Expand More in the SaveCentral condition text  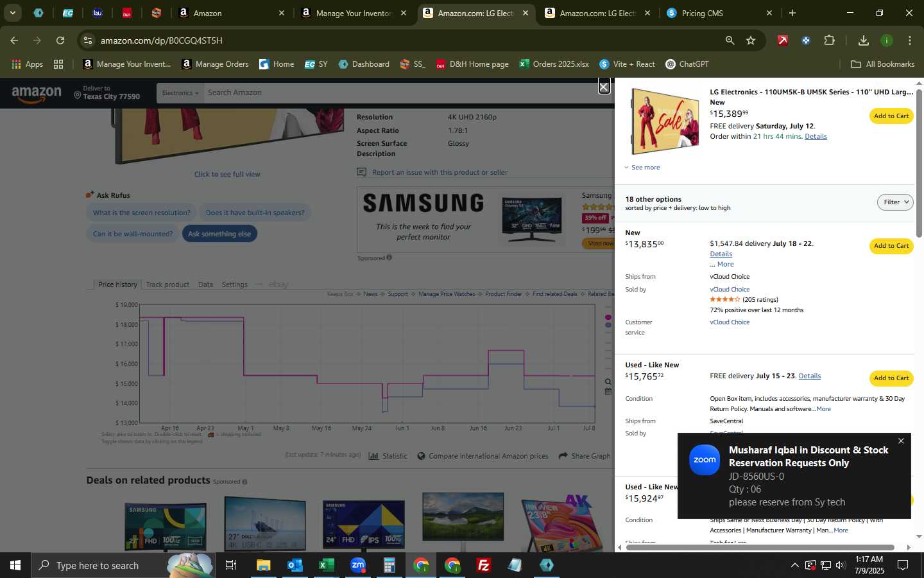pyautogui.click(x=823, y=409)
